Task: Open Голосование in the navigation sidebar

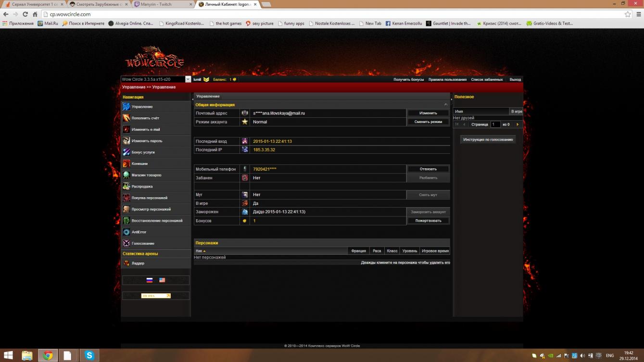Action: click(143, 244)
